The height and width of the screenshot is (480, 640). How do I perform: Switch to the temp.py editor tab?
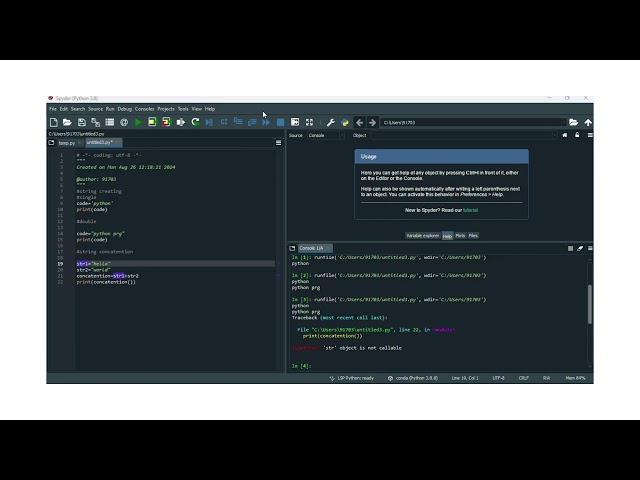click(x=67, y=143)
